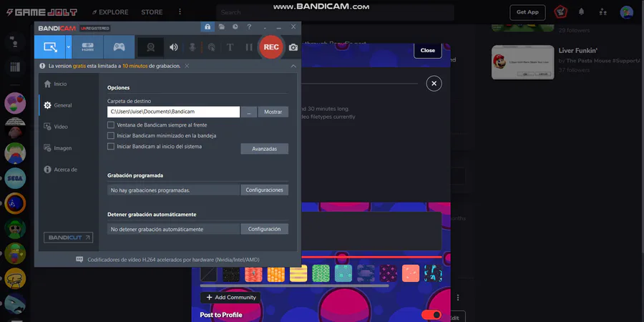Browse for folder with the ... button

pos(249,112)
